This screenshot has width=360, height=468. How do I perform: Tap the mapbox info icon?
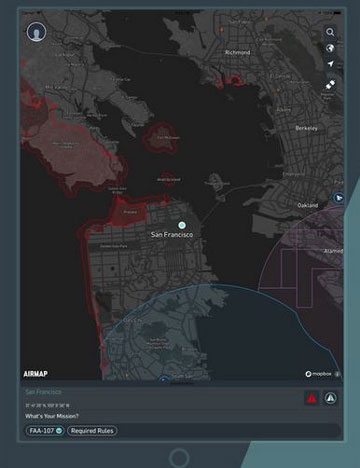pyautogui.click(x=337, y=374)
